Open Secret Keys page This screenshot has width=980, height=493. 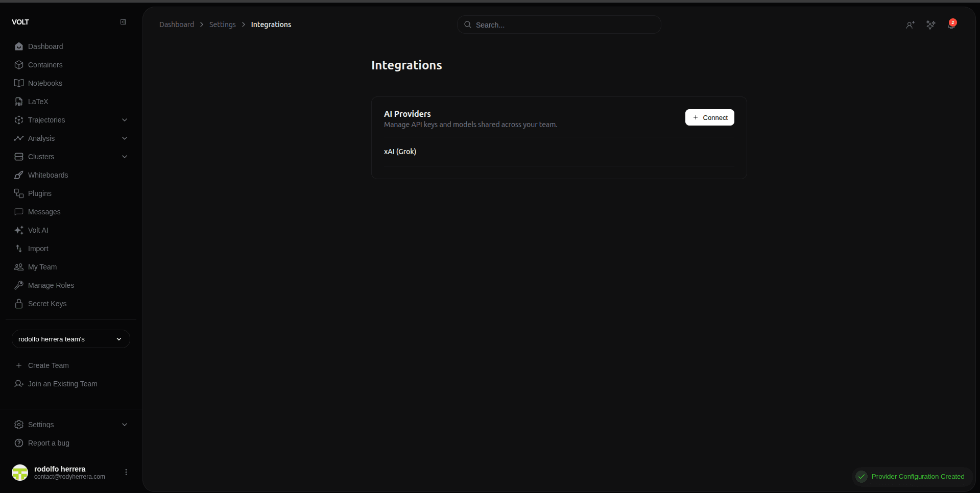pyautogui.click(x=47, y=304)
